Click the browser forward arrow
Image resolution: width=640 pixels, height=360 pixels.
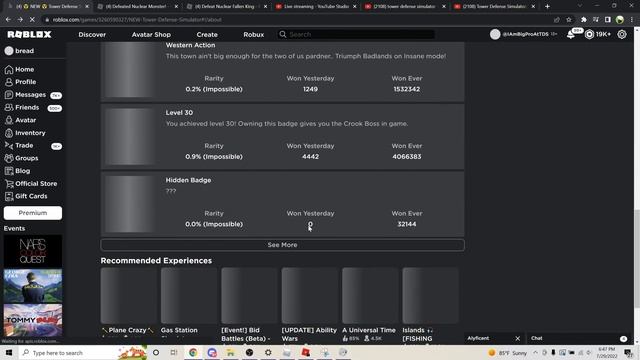tap(20, 20)
